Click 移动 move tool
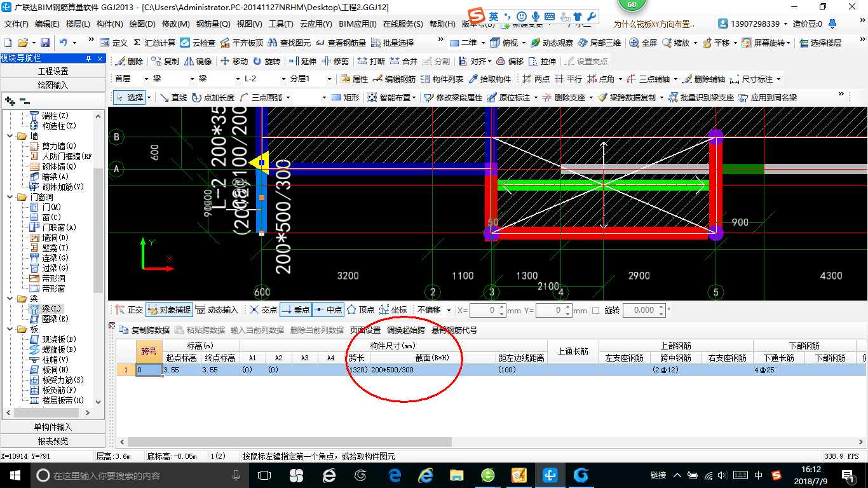Image resolution: width=868 pixels, height=488 pixels. [233, 62]
